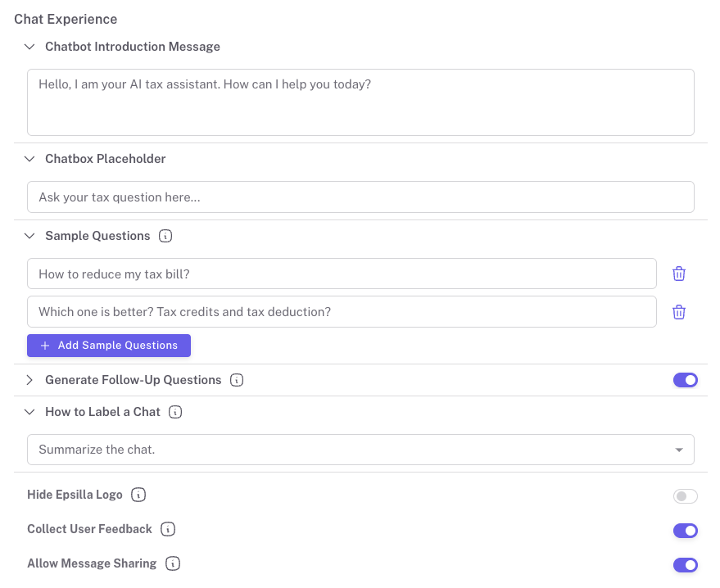The height and width of the screenshot is (588, 720).
Task: View info about Hide Epsilla Logo
Action: [x=138, y=495]
